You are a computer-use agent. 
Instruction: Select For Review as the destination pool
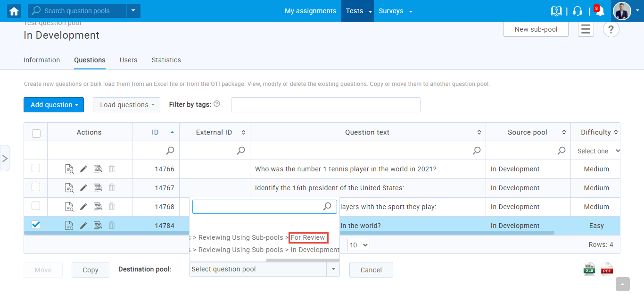[x=308, y=237]
